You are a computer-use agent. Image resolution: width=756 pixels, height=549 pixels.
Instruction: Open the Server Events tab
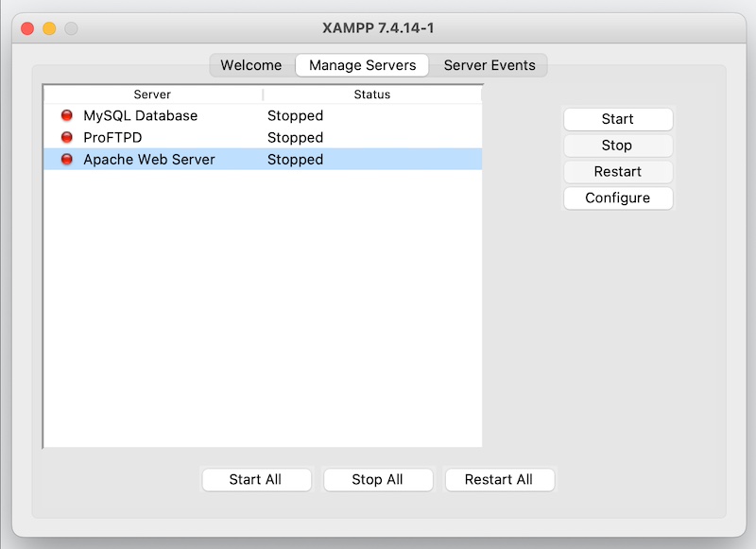[x=490, y=65]
